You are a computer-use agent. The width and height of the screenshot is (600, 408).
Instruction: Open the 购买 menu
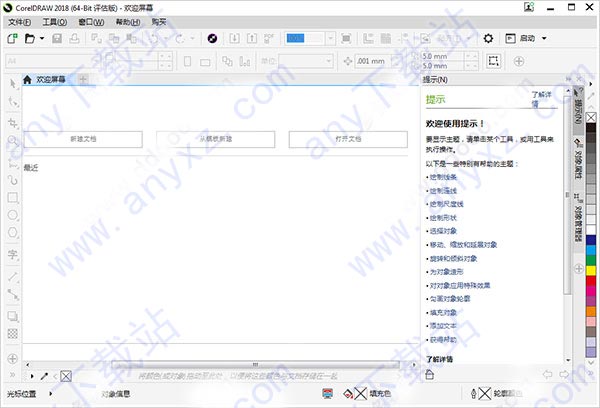pyautogui.click(x=158, y=22)
